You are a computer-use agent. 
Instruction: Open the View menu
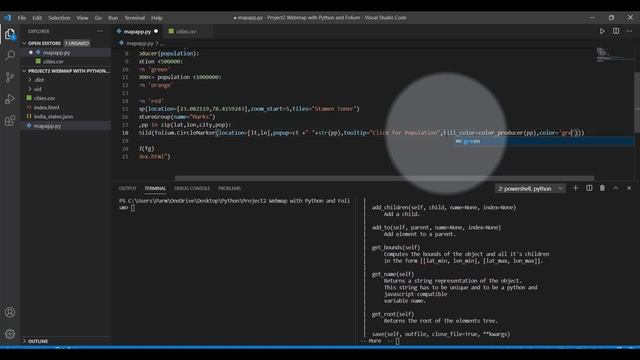[x=82, y=18]
